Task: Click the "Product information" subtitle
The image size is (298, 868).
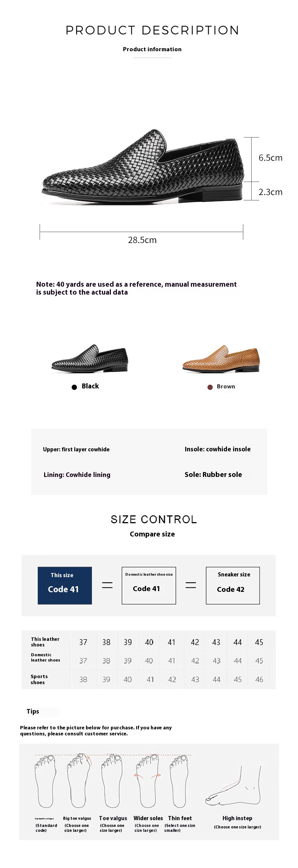Action: 152,49
